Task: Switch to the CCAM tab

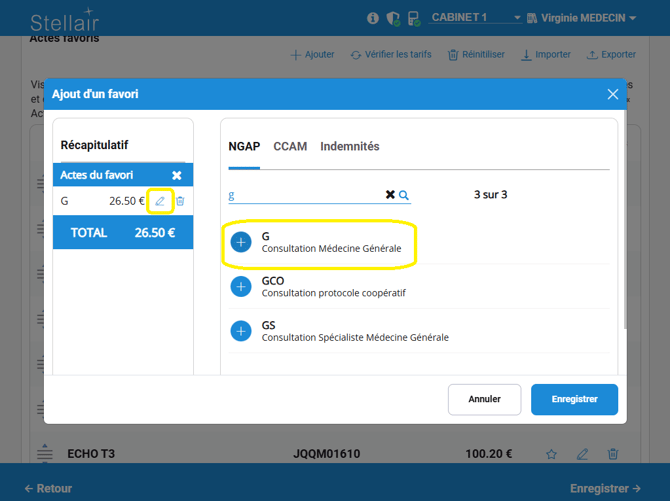Action: pyautogui.click(x=290, y=146)
